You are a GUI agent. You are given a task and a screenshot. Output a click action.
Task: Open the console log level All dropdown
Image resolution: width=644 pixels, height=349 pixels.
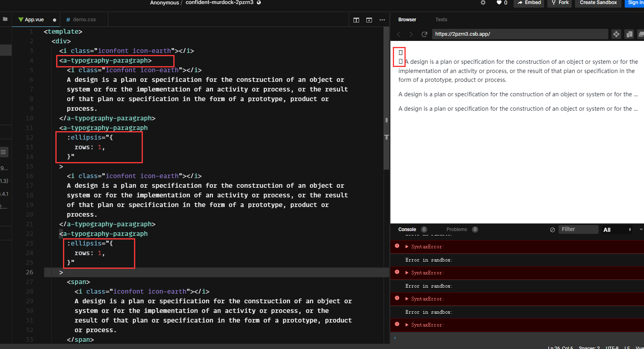[617, 230]
